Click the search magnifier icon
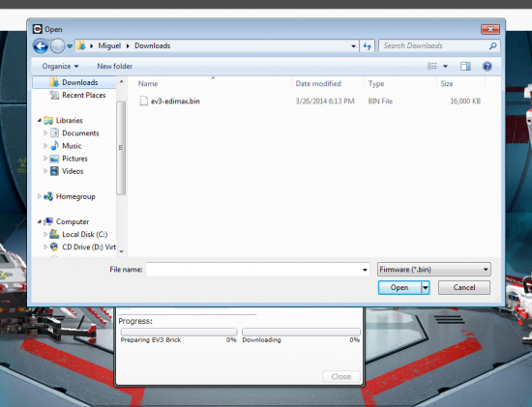Viewport: 532px width, 407px height. pyautogui.click(x=492, y=45)
